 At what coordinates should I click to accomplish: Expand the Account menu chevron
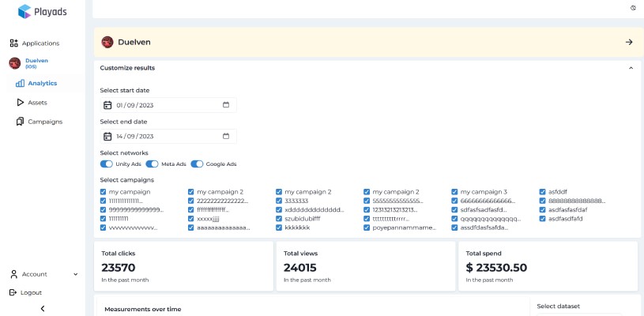[x=76, y=274]
